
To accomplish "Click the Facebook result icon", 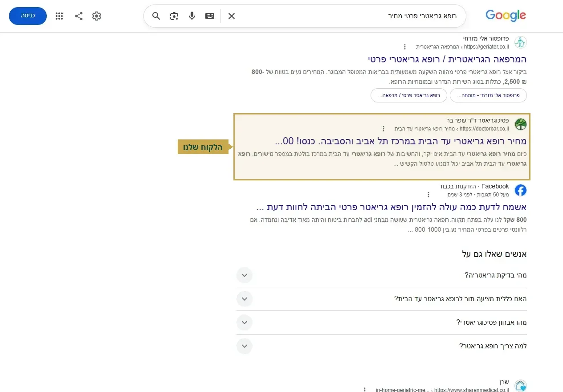I will (x=520, y=190).
